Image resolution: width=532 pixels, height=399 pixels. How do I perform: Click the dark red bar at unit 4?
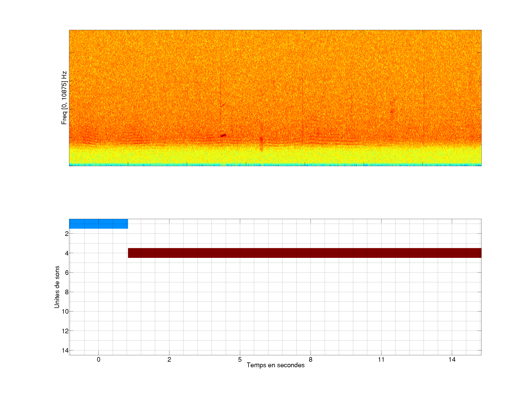click(304, 253)
